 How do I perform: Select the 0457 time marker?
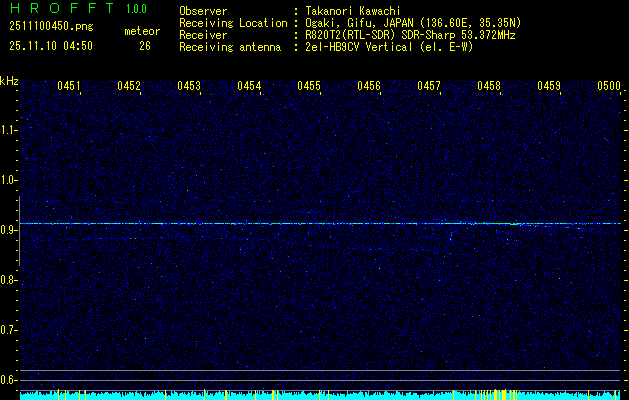click(429, 87)
